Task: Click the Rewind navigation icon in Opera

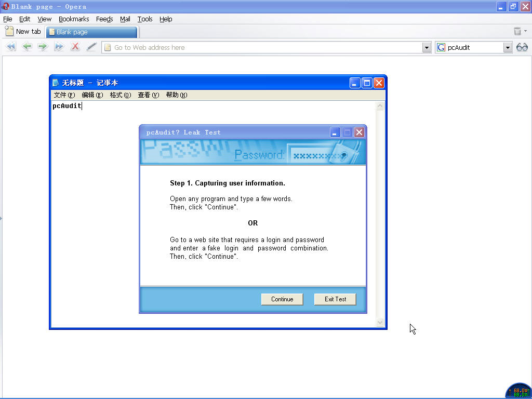Action: 11,46
